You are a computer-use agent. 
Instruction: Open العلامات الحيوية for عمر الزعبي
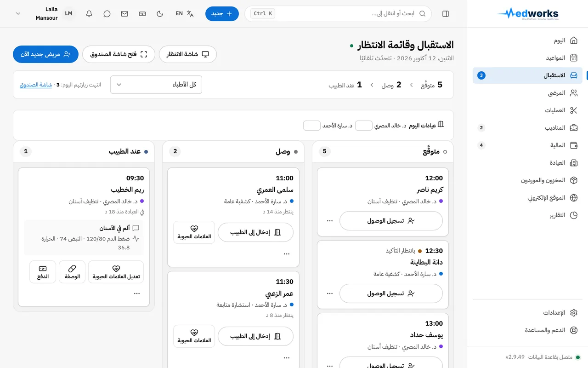[x=194, y=336]
